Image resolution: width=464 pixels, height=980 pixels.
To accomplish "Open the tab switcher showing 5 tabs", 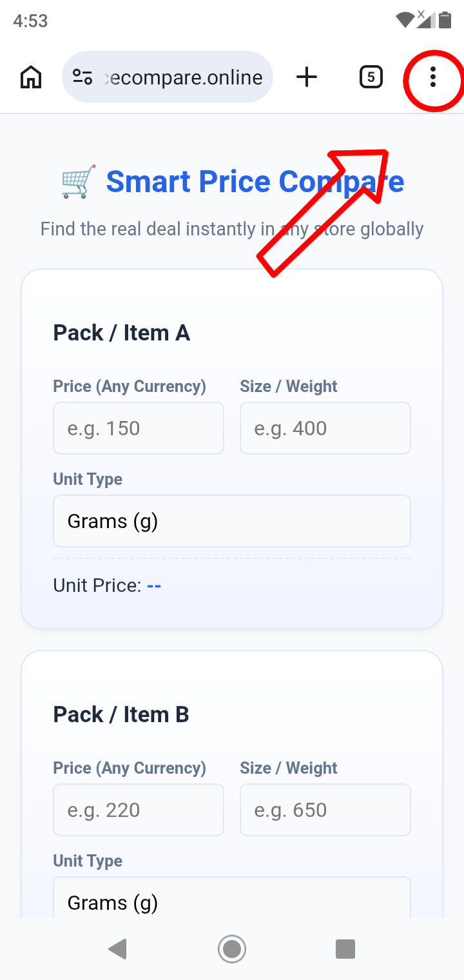I will 371,78.
